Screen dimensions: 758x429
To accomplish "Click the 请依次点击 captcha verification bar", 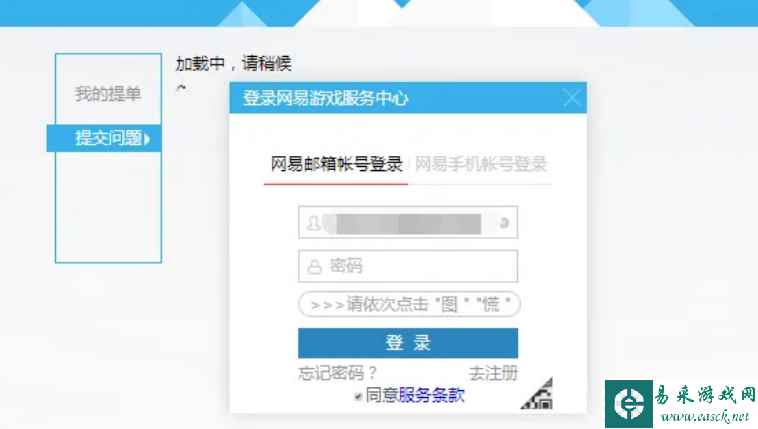I will pyautogui.click(x=409, y=304).
